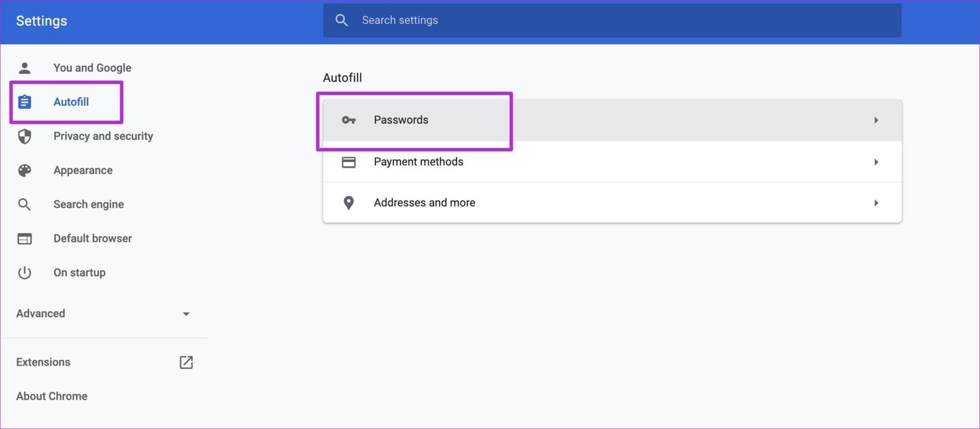Go to Privacy and security section
The width and height of the screenshot is (980, 429).
tap(103, 136)
